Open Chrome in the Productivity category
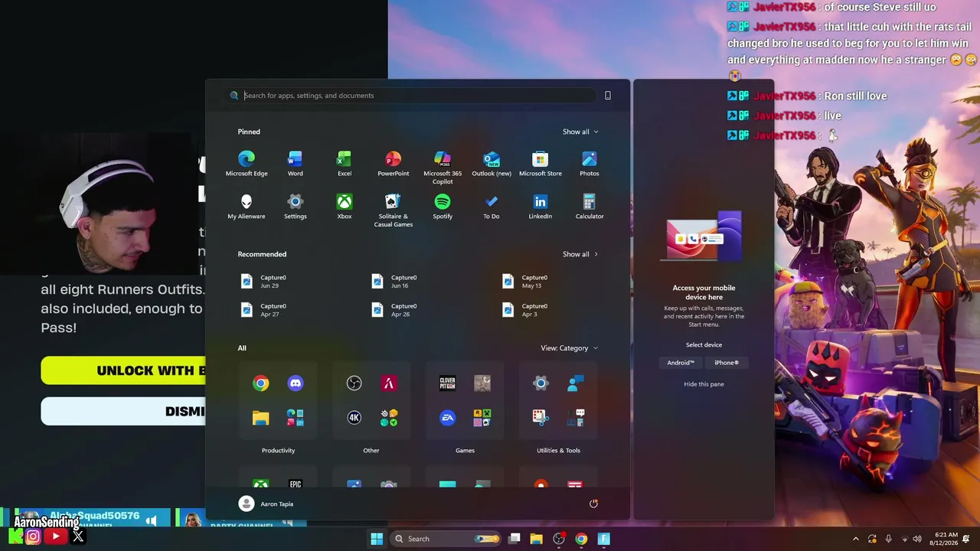Screen dimensions: 980x551 coord(261,383)
